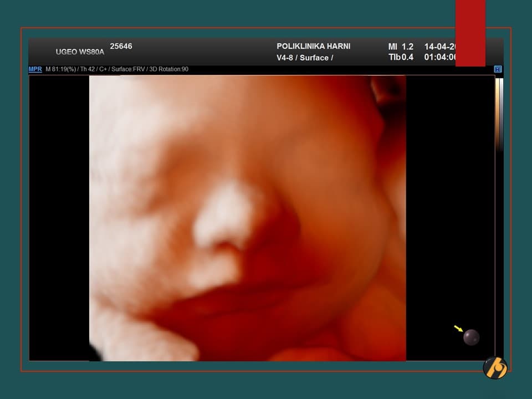Click the 14-04 exam date text

click(x=439, y=47)
